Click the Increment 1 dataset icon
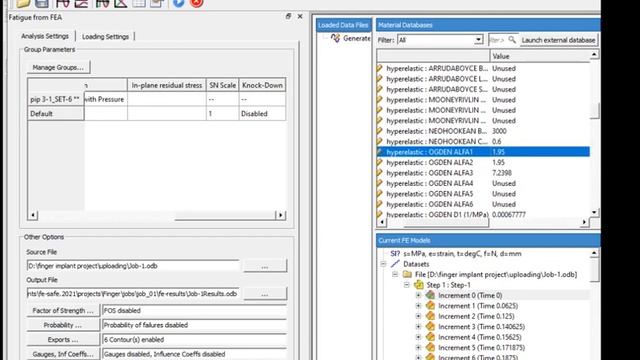The width and height of the screenshot is (640, 360). point(430,306)
